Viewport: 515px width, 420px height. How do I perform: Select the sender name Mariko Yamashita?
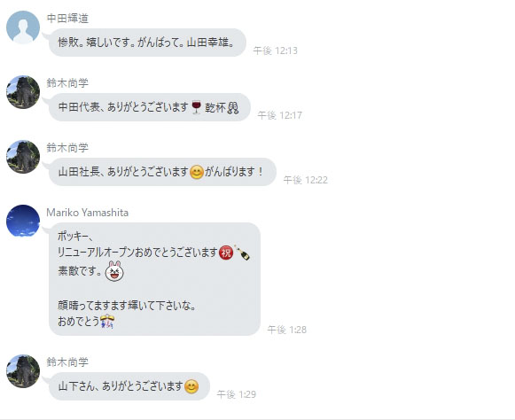click(88, 213)
